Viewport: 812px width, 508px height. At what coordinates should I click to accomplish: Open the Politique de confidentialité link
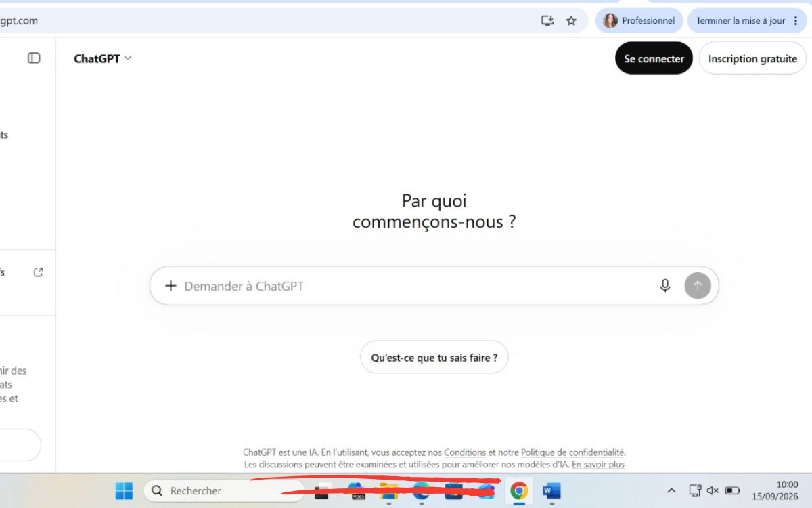pos(572,452)
